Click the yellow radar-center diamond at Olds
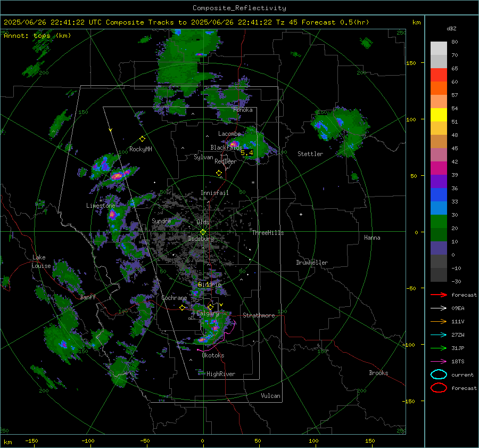479x448 pixels. pos(203,232)
